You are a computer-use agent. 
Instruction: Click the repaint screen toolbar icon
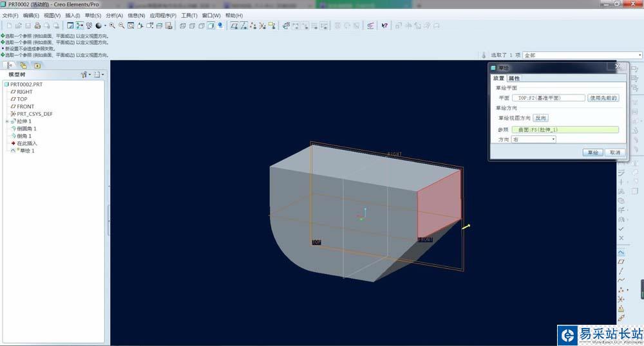[x=70, y=26]
